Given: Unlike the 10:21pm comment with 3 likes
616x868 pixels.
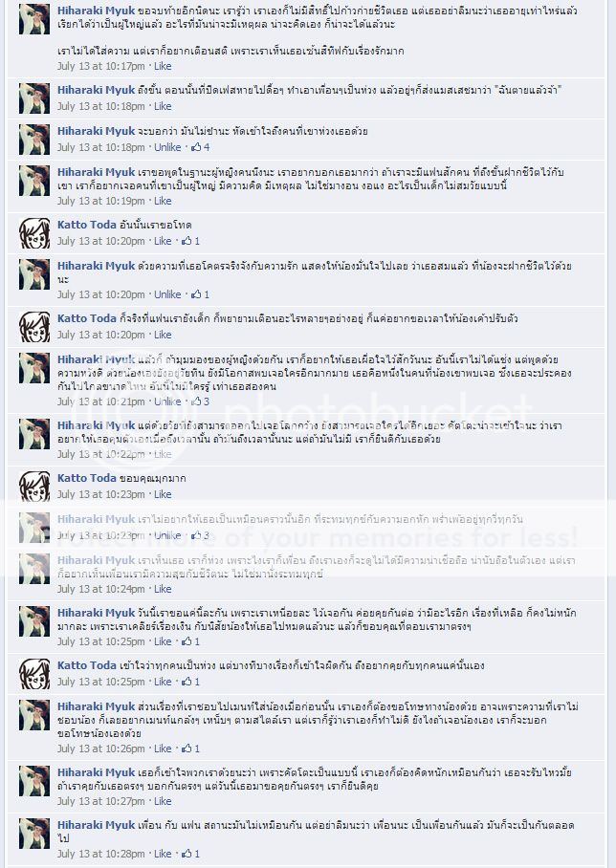Looking at the screenshot, I should tap(167, 401).
